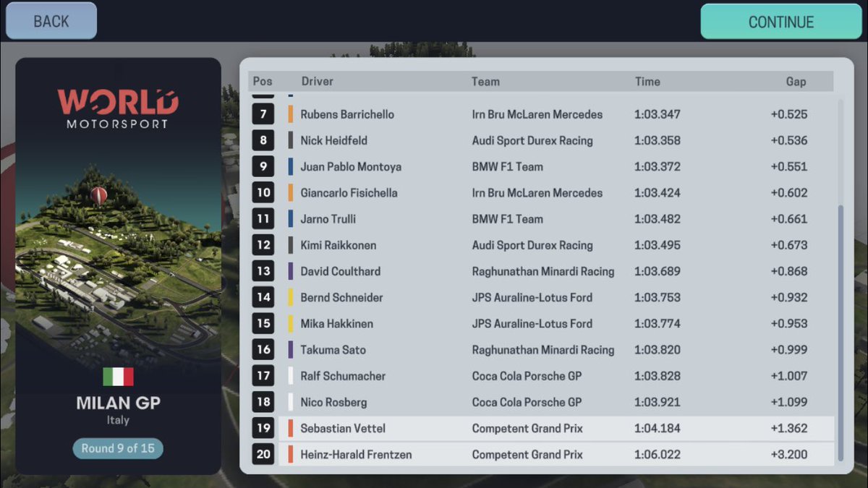
Task: Select position badge 18
Action: pyautogui.click(x=263, y=402)
